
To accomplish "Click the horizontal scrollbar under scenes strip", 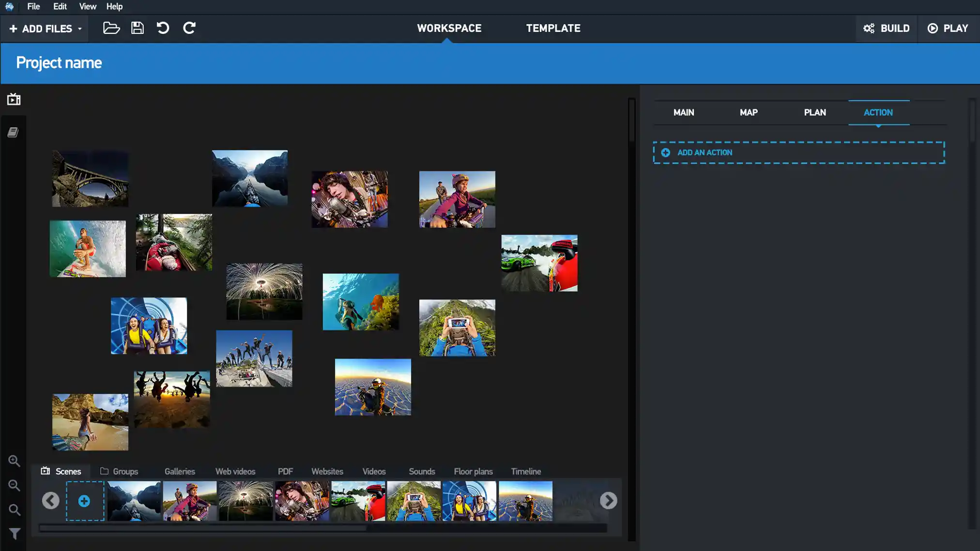I will pos(202,528).
